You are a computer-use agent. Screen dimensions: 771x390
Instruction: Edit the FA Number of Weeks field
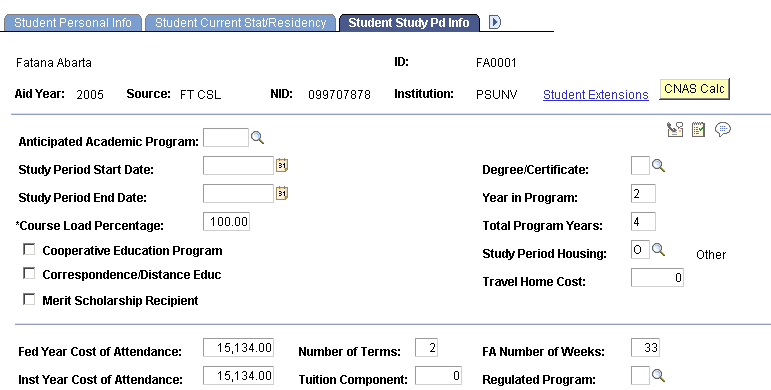tap(645, 348)
